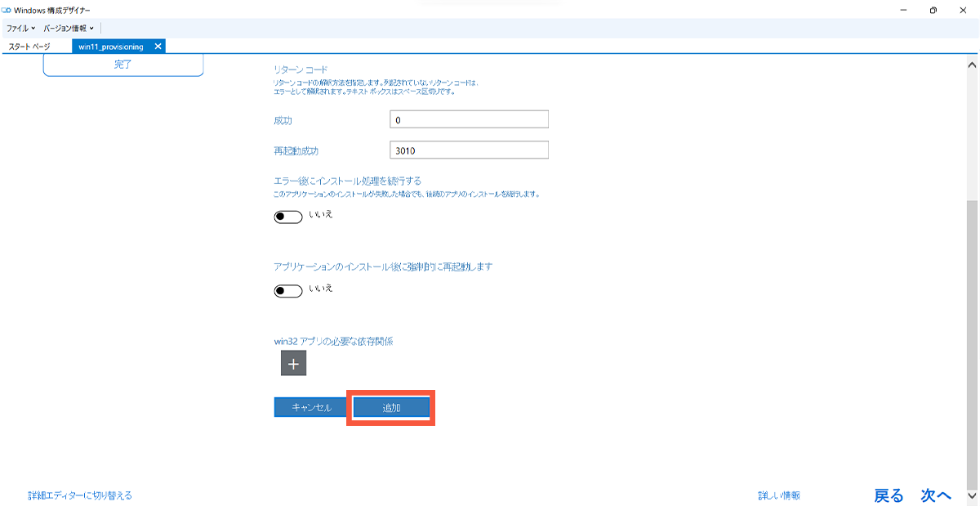Click the plus icon to add a win32 app dependency

tap(292, 362)
